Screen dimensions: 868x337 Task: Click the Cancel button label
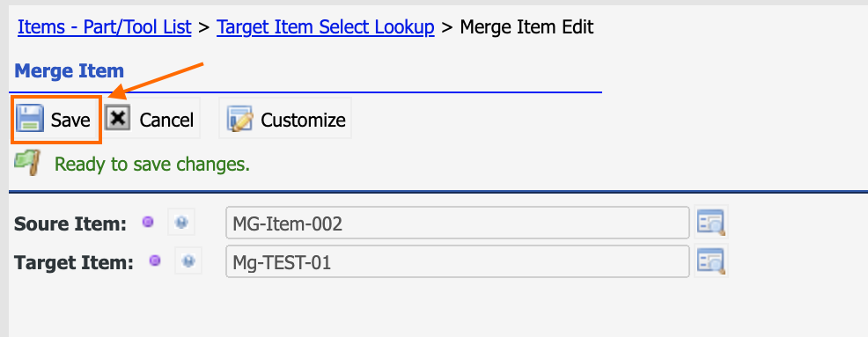pyautogui.click(x=166, y=120)
